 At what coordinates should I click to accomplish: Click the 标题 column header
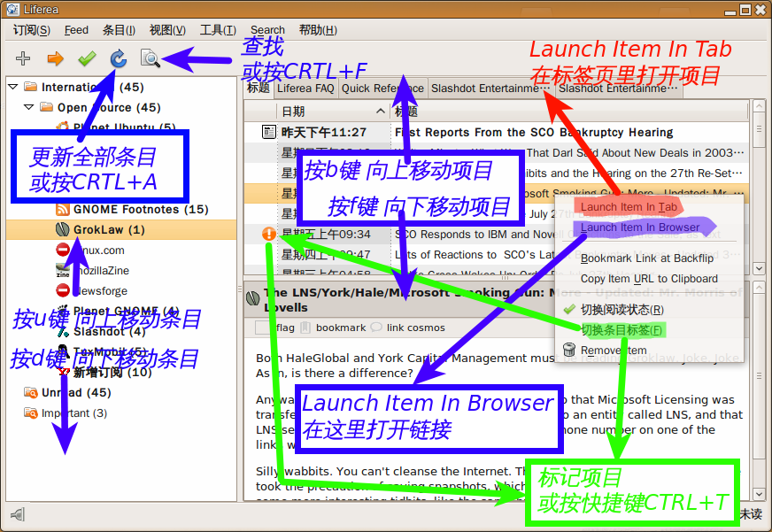coord(570,112)
